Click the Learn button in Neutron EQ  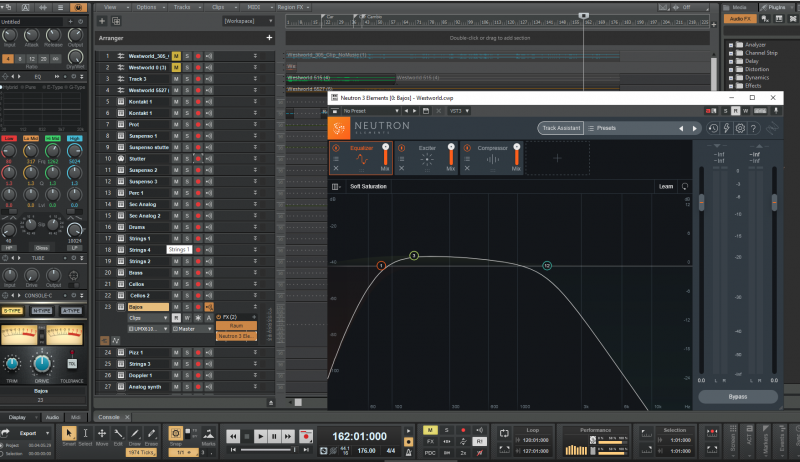coord(666,187)
